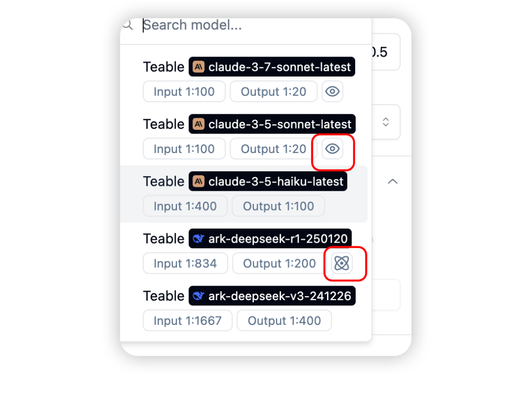Screen dimensions: 532x395
Task: Click the eye icon under claude-3-5-sonnet-latest
Action: pos(332,149)
